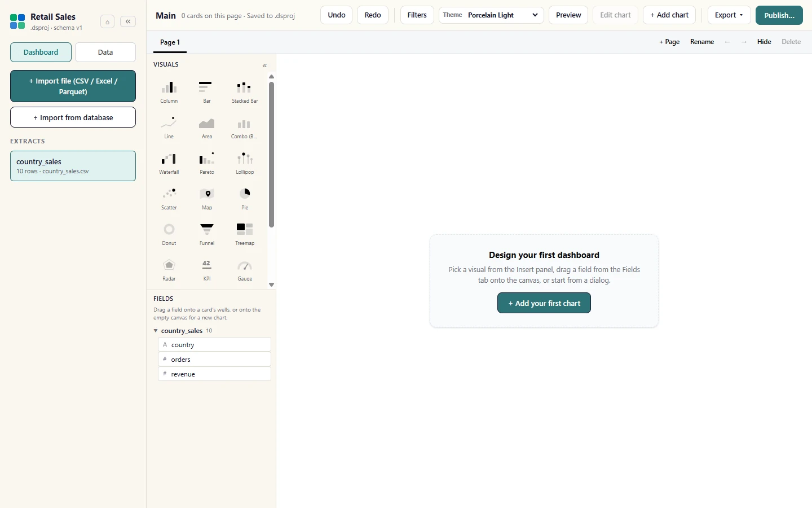Open the Export dropdown menu
This screenshot has height=508, width=812.
[x=729, y=15]
